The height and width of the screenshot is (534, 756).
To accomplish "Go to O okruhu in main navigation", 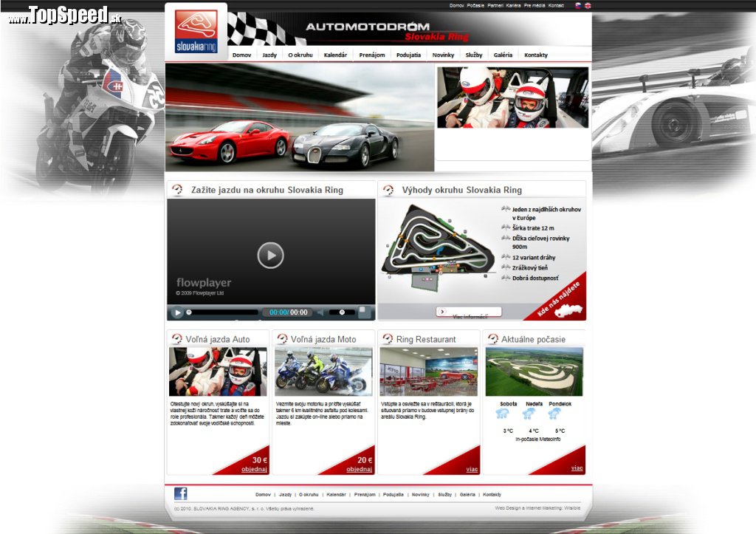I will 300,55.
